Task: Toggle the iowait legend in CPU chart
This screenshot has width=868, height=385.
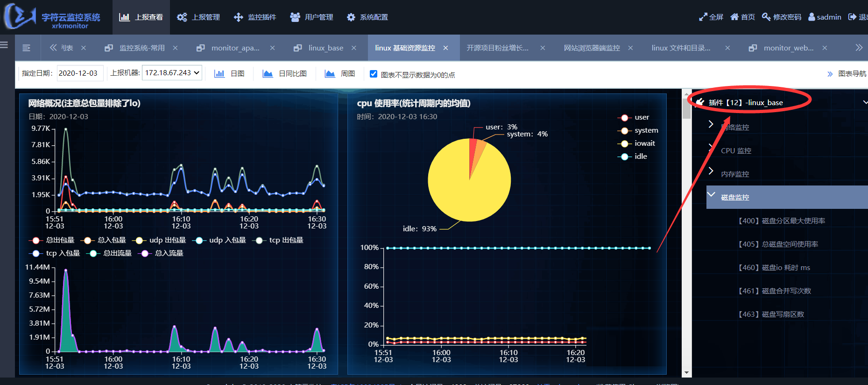Action: click(637, 143)
